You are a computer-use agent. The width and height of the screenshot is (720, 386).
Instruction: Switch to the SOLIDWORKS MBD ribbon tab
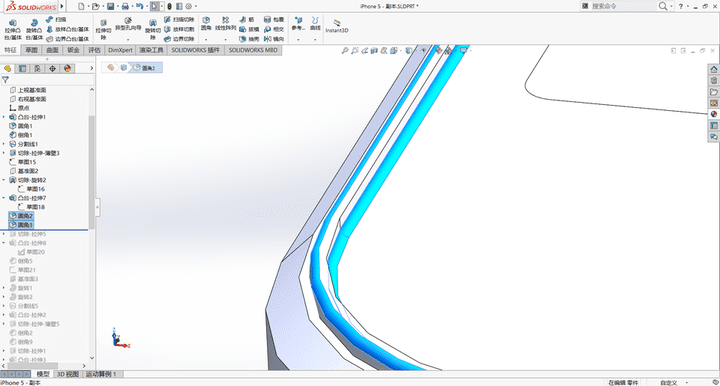pos(253,50)
